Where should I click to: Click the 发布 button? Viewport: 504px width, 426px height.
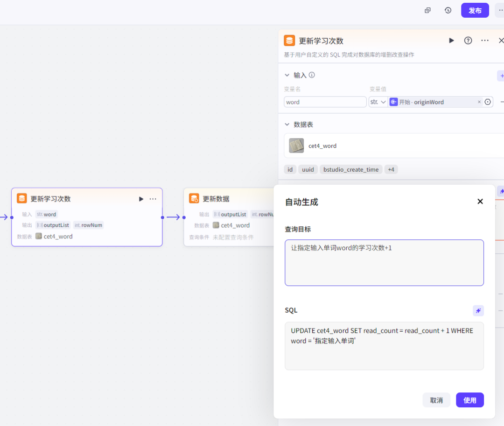pyautogui.click(x=475, y=10)
